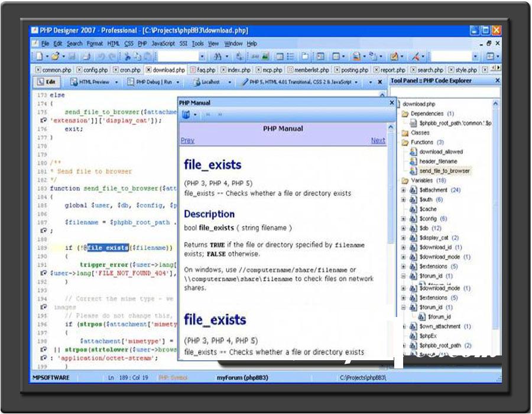
Task: Open the PHP Debug | Run dropdown arrow
Action: (x=178, y=82)
